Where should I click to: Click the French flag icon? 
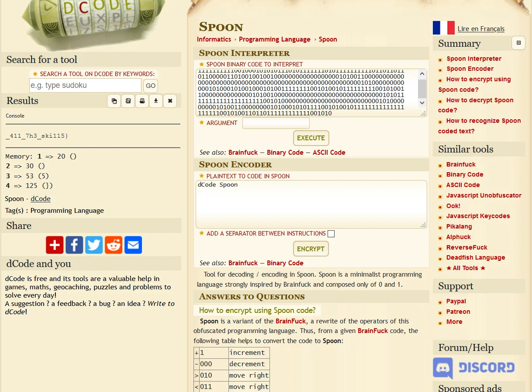coord(444,28)
